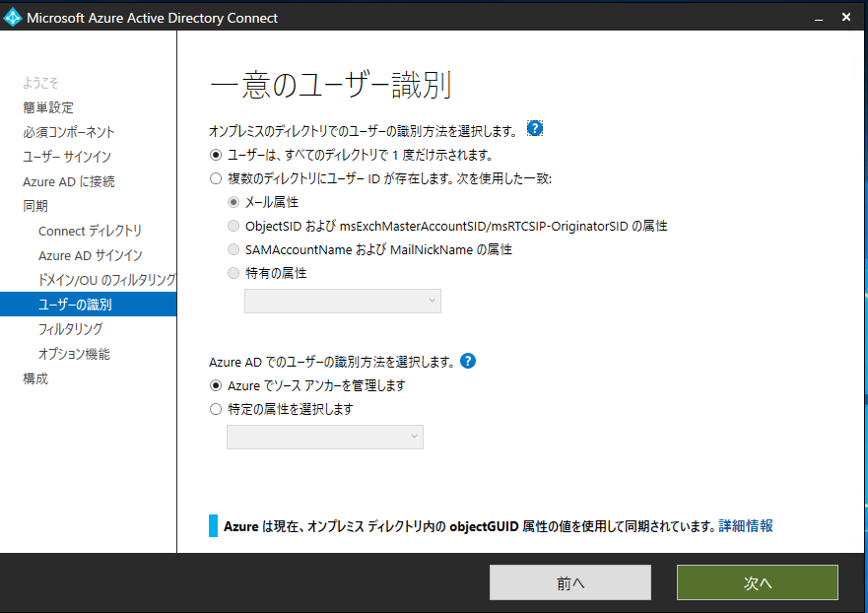This screenshot has width=868, height=613.
Task: Choose SAMAccountName および MailNickName radio option
Action: coord(234,249)
